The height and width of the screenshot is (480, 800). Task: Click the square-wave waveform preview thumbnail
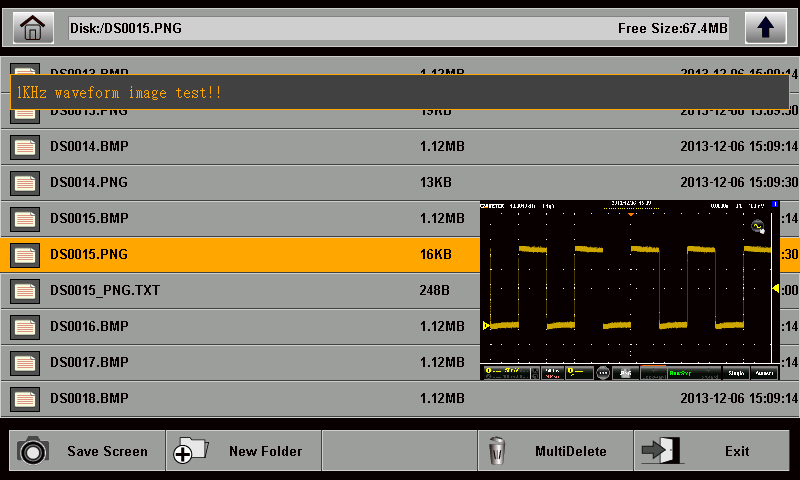630,290
